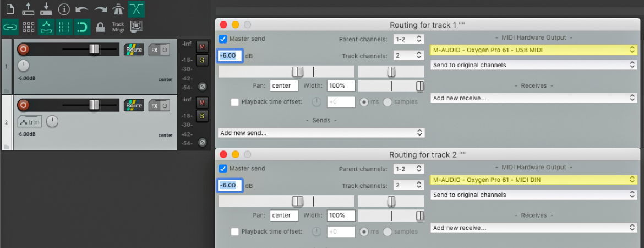Open Track channels dropdown for track 2
Image resolution: width=644 pixels, height=248 pixels.
click(x=408, y=185)
